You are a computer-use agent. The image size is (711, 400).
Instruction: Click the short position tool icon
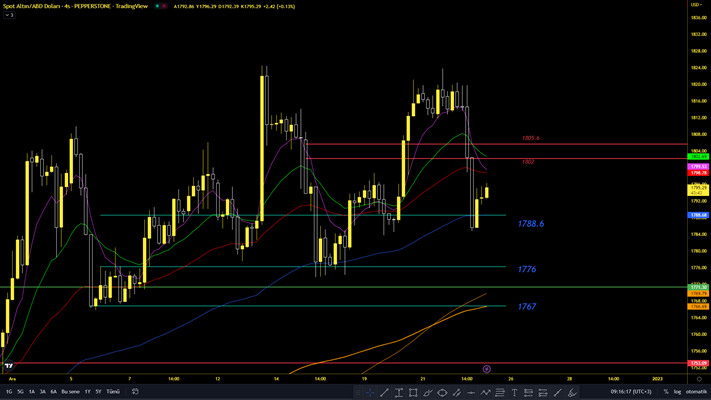pyautogui.click(x=543, y=393)
